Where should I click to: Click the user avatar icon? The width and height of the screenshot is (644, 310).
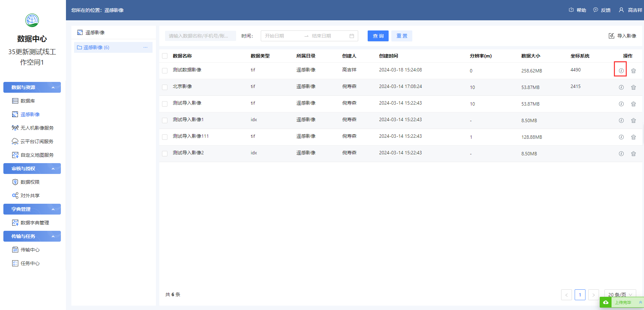[621, 10]
